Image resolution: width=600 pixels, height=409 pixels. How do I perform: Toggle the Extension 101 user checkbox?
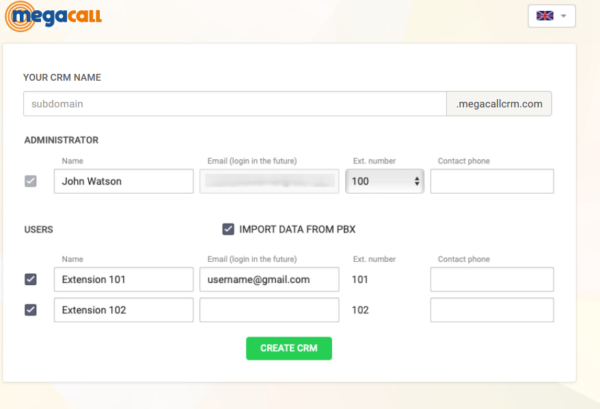point(31,280)
